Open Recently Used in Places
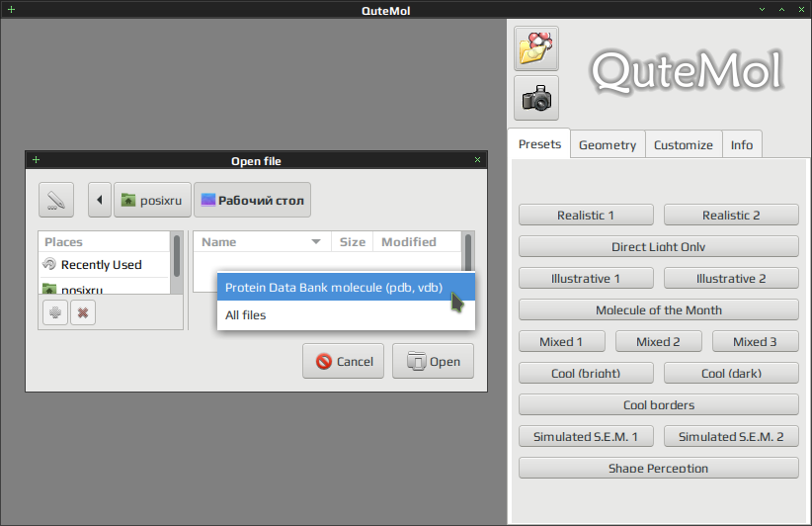812x526 pixels. click(x=104, y=265)
